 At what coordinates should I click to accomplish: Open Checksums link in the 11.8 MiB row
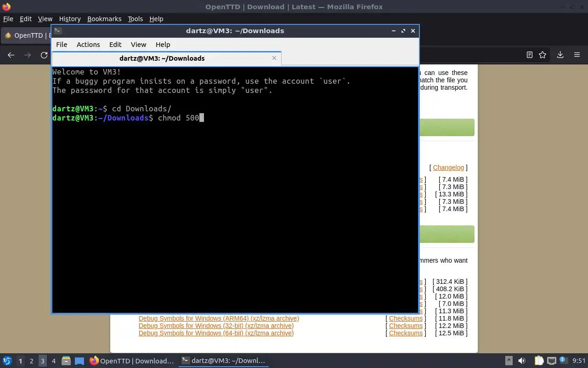point(406,318)
